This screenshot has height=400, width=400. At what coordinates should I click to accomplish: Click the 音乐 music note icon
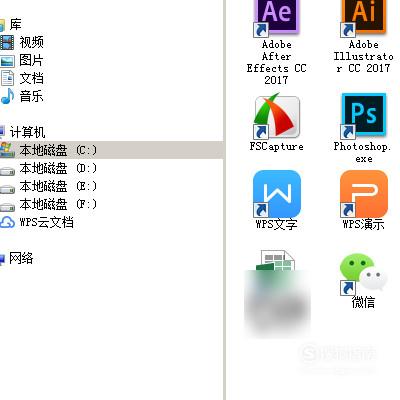click(7, 96)
